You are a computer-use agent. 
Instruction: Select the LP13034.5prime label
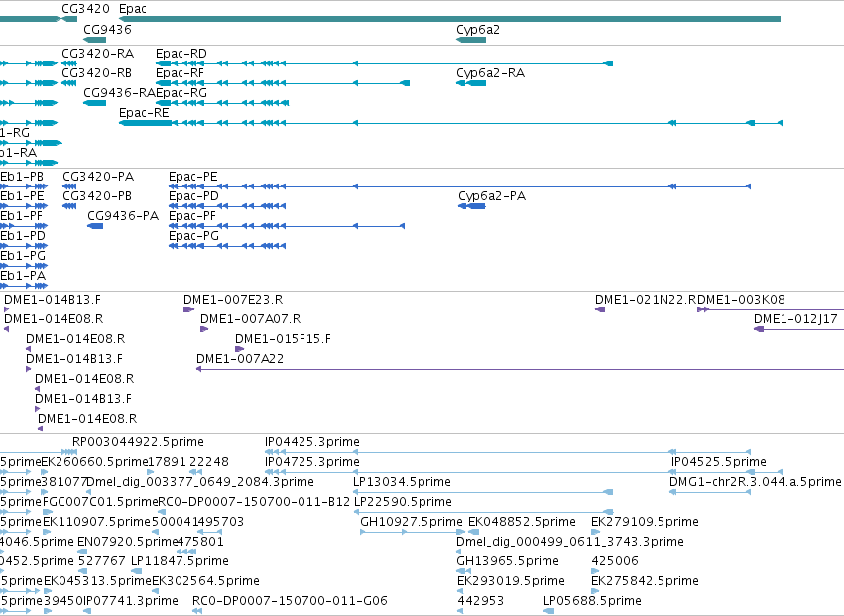click(x=402, y=482)
